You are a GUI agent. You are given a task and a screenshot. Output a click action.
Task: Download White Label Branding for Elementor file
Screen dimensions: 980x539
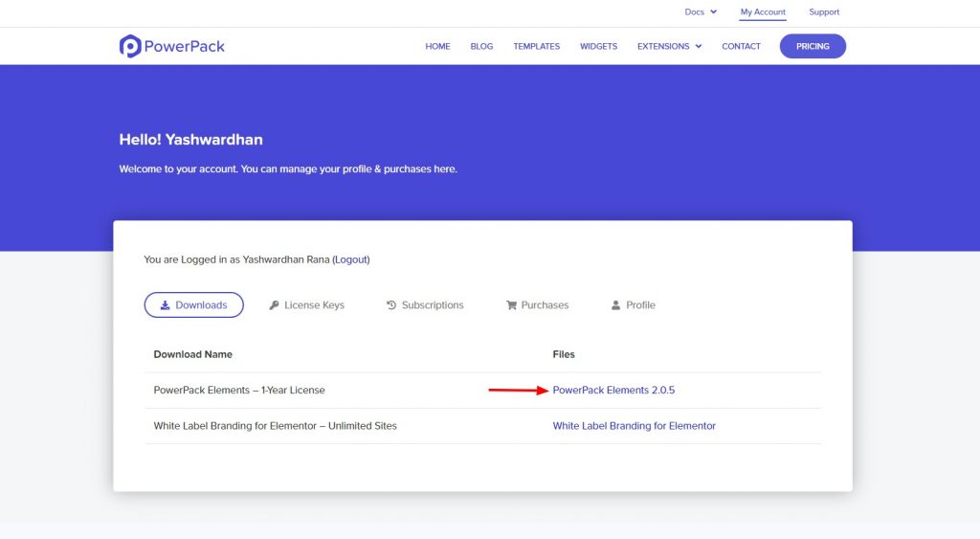(634, 426)
